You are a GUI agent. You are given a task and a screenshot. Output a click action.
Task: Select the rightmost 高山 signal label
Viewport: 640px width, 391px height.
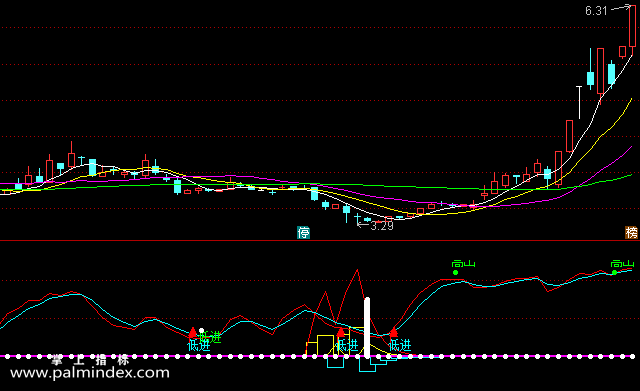click(x=622, y=264)
